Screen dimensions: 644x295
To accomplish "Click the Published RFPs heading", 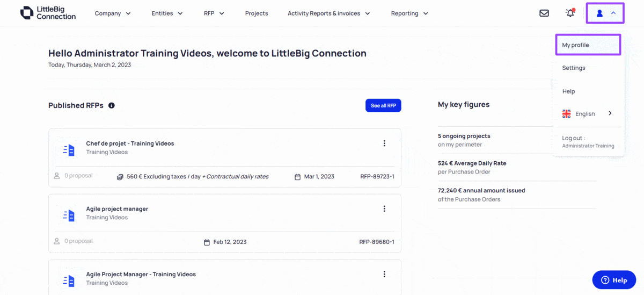I will [x=76, y=105].
